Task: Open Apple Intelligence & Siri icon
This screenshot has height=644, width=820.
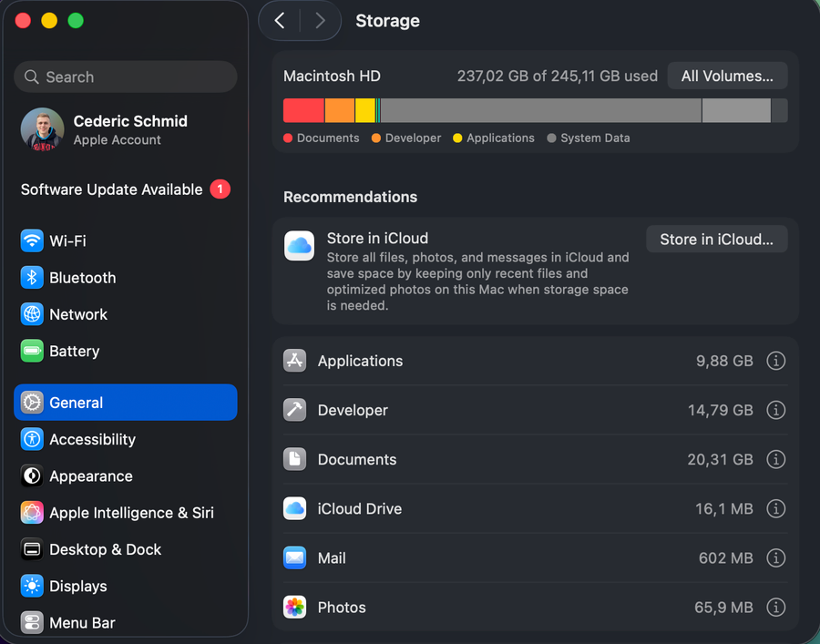Action: tap(32, 512)
